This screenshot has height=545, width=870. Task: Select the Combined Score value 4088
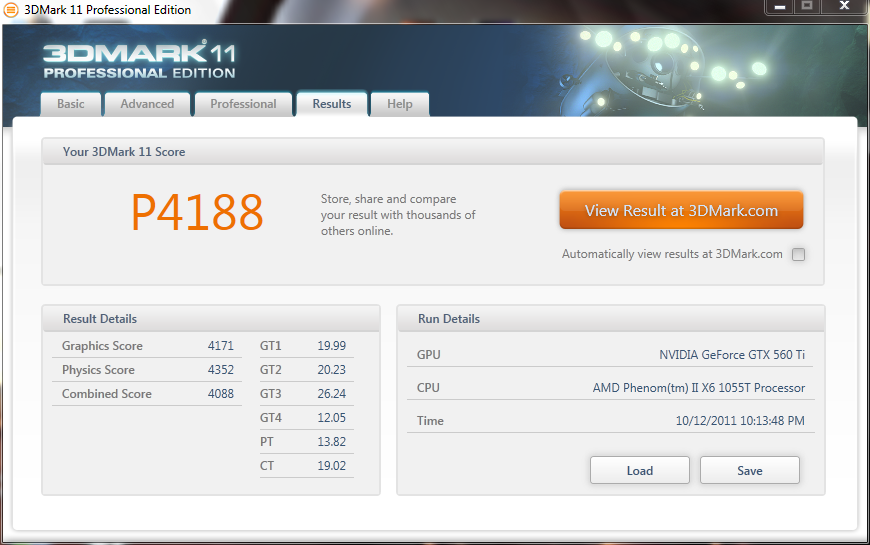pos(221,393)
